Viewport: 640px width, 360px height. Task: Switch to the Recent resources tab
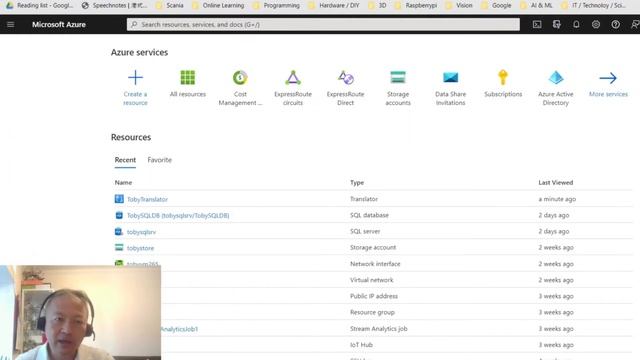tap(125, 160)
